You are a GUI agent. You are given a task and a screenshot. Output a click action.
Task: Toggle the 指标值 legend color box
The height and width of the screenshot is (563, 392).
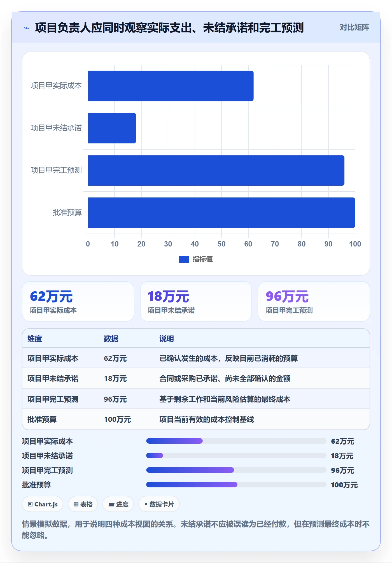coord(184,259)
